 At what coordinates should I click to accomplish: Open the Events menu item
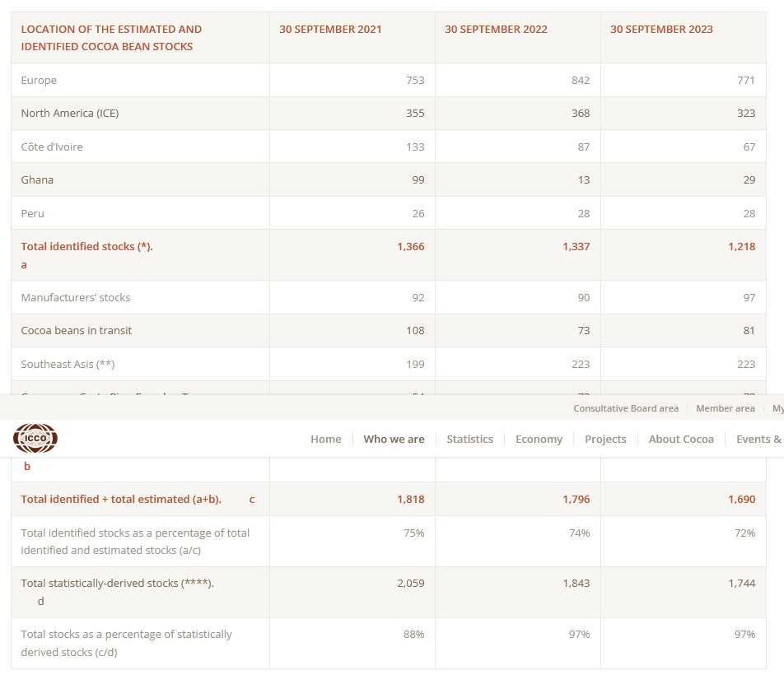(x=758, y=439)
